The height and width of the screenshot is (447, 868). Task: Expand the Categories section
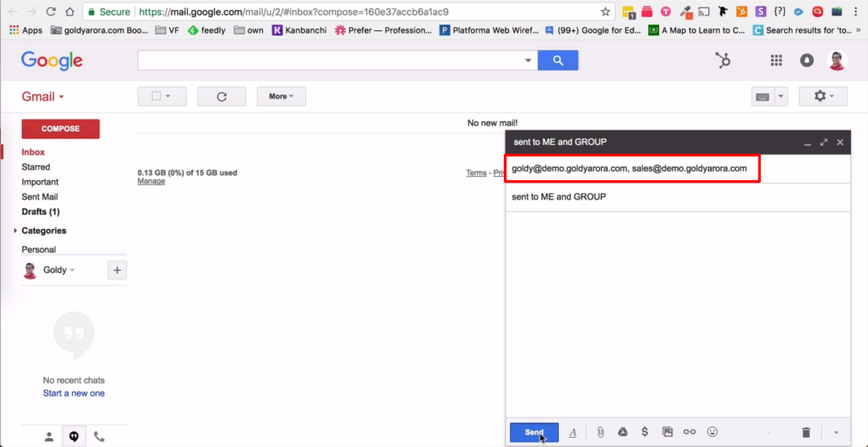[15, 231]
